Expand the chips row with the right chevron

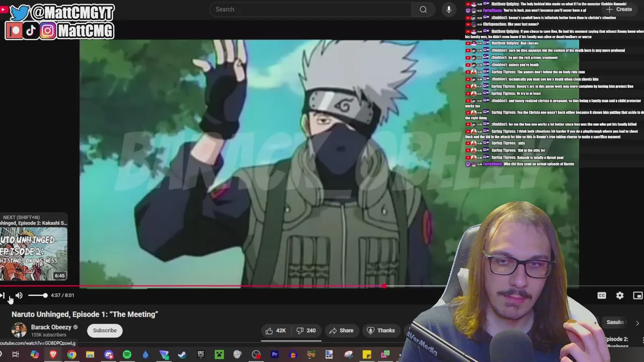point(637,323)
